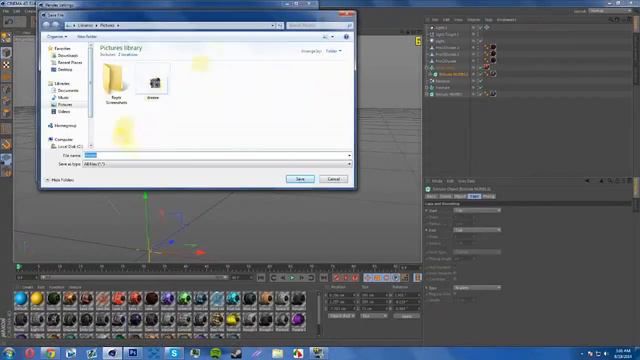Open Photoshop from the taskbar
Image resolution: width=640 pixels, height=360 pixels.
133,353
